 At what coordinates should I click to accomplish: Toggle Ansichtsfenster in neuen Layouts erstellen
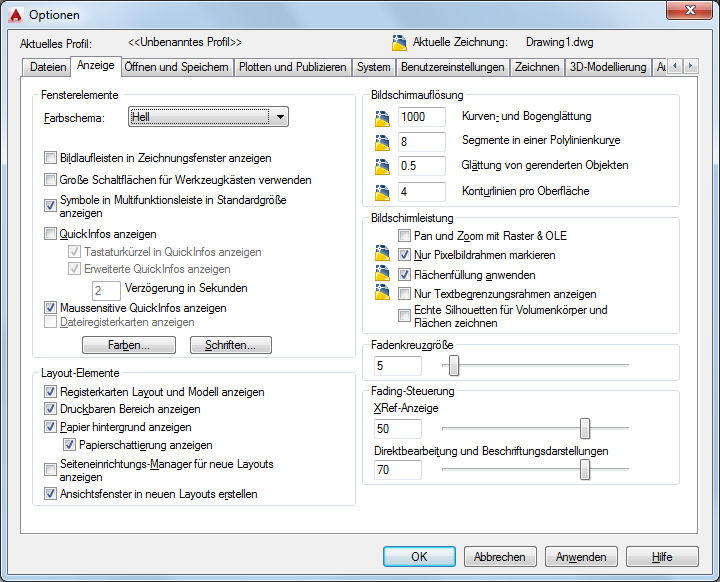tap(50, 494)
